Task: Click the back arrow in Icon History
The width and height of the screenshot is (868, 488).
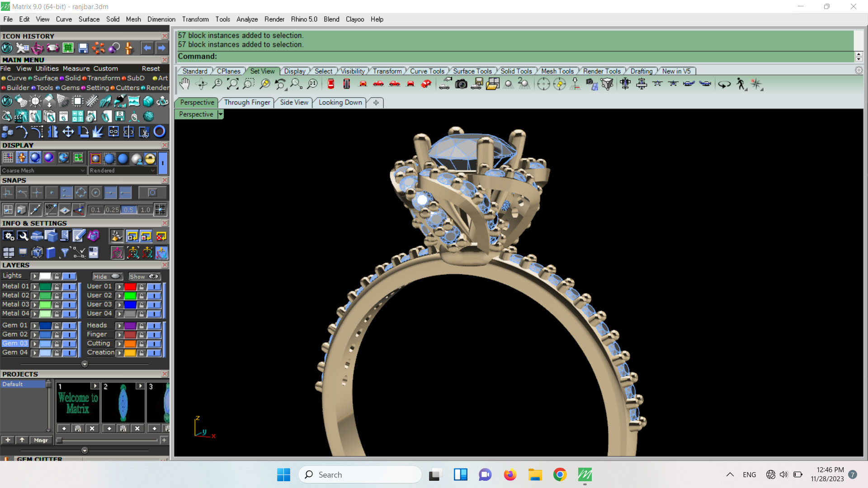Action: pyautogui.click(x=147, y=48)
